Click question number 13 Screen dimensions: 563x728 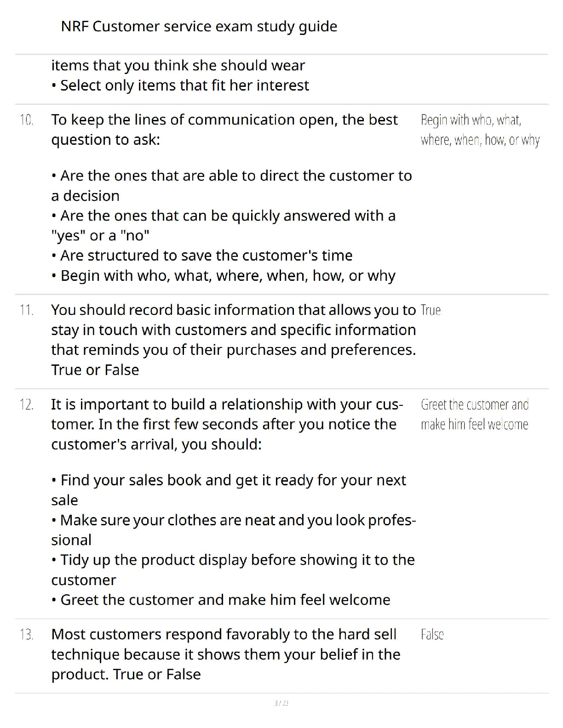tap(27, 635)
